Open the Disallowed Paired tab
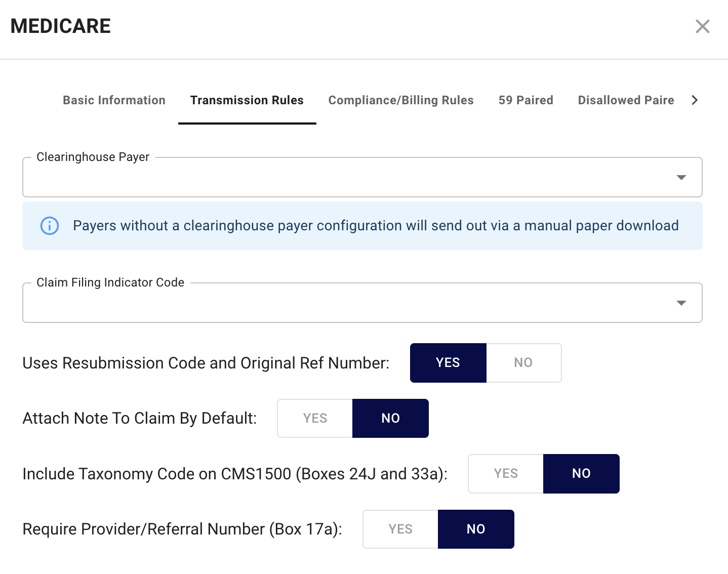The height and width of the screenshot is (574, 728). (x=626, y=100)
